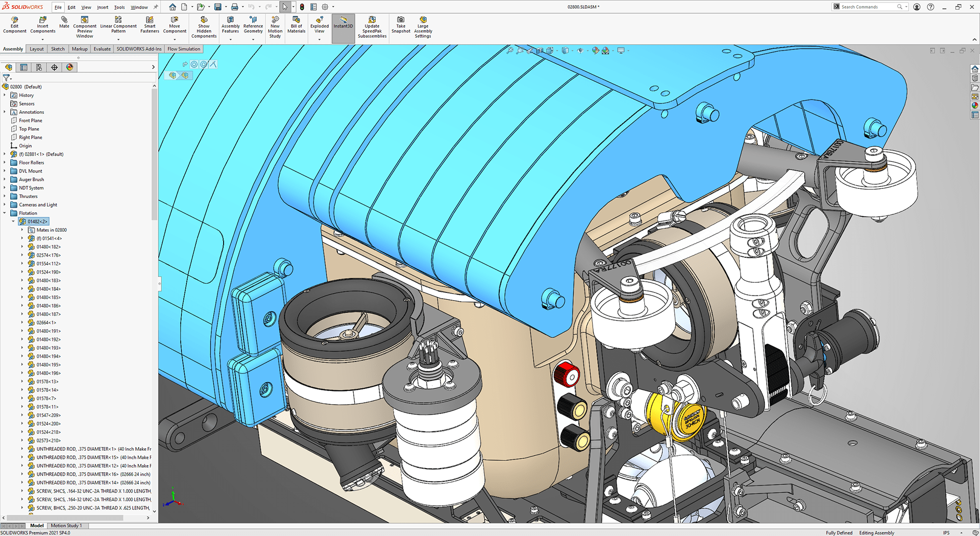980x536 pixels.
Task: Toggle Instant3D on or off
Action: pyautogui.click(x=343, y=23)
